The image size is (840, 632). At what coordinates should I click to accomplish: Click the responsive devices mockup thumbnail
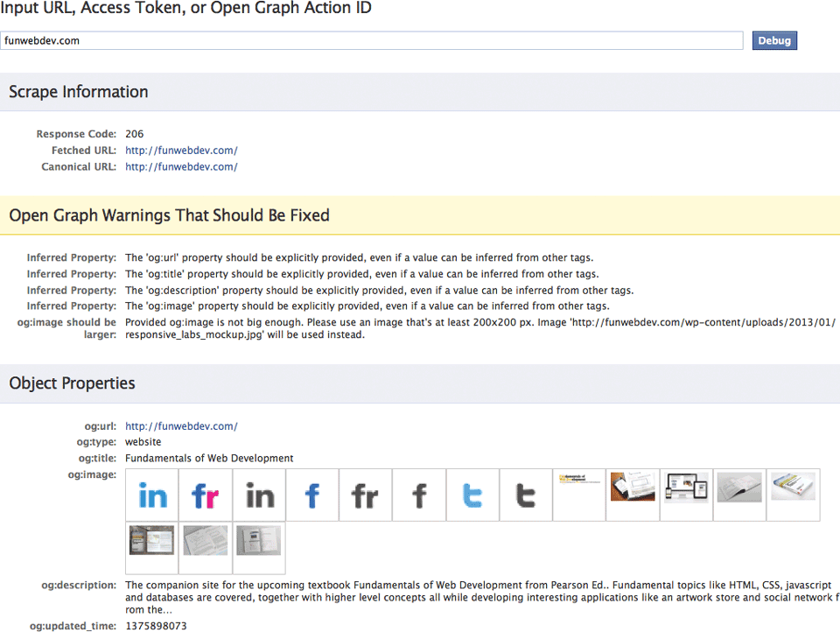point(686,487)
